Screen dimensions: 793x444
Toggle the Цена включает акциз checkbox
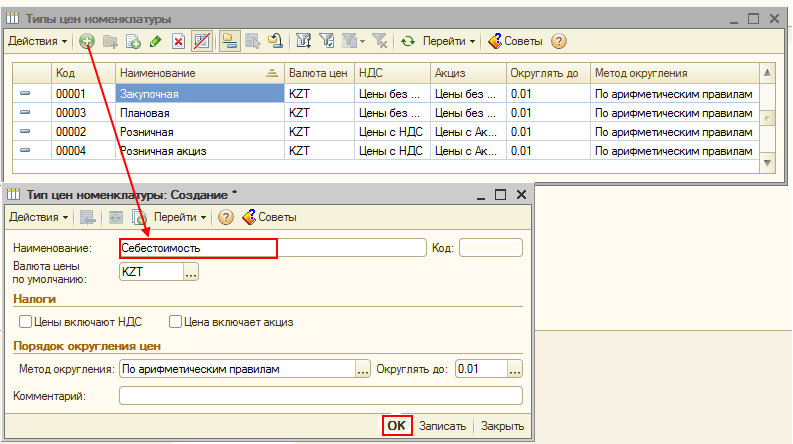point(176,322)
